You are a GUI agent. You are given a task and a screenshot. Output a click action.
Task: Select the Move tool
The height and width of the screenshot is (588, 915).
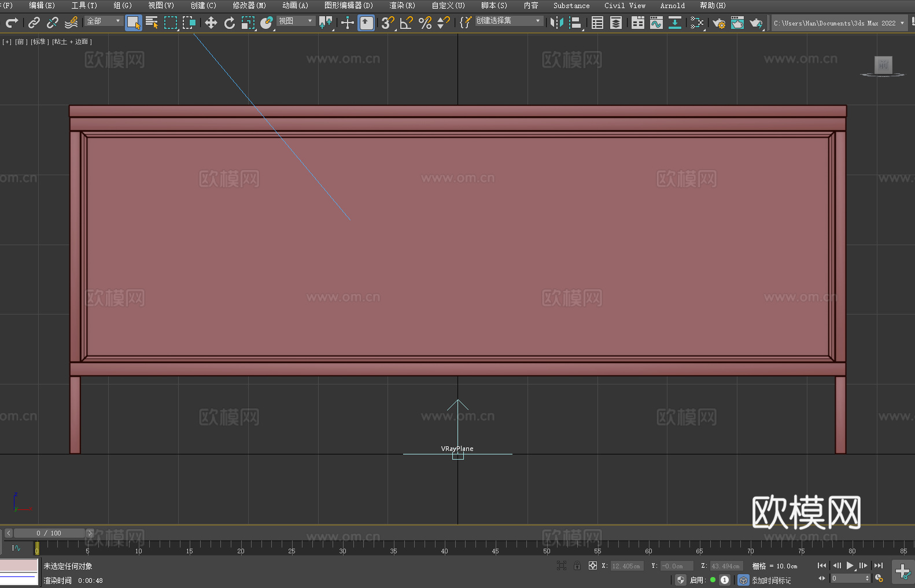click(x=211, y=23)
